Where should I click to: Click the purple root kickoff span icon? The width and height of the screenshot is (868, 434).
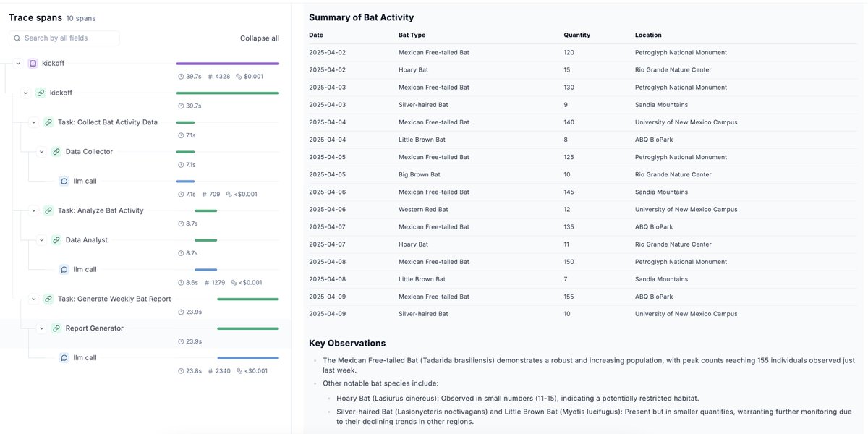[33, 64]
